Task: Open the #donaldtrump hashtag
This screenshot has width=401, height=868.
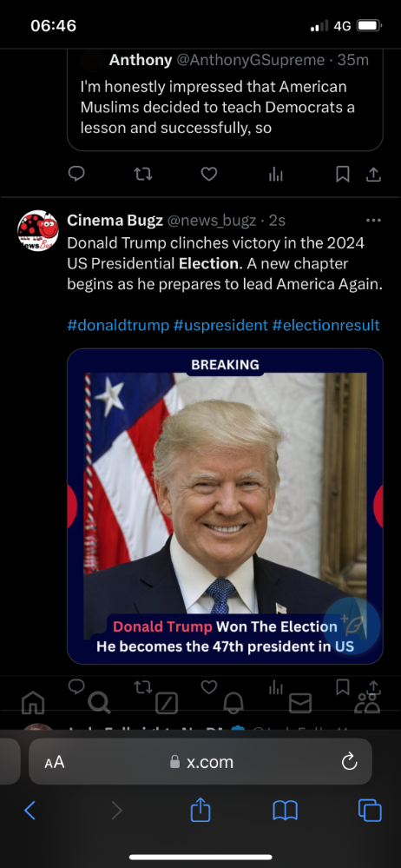Action: 118,325
